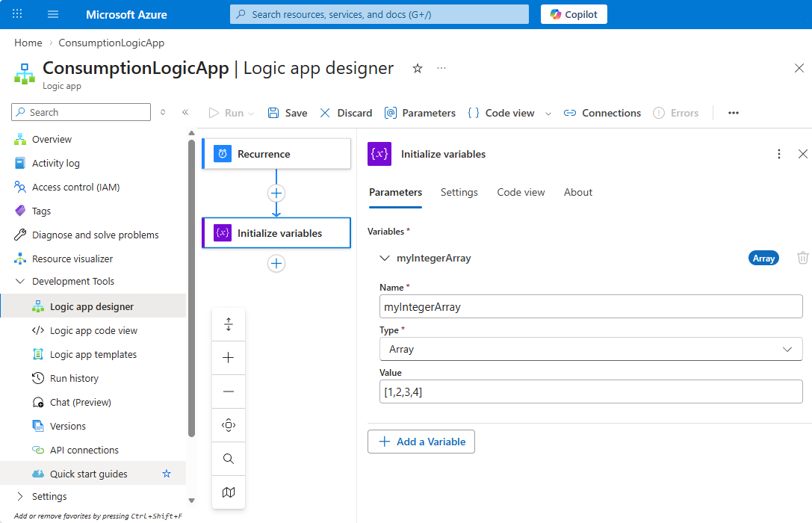Click sidebar scrollbar down arrow
Viewport: 812px width, 523px height.
[x=191, y=501]
